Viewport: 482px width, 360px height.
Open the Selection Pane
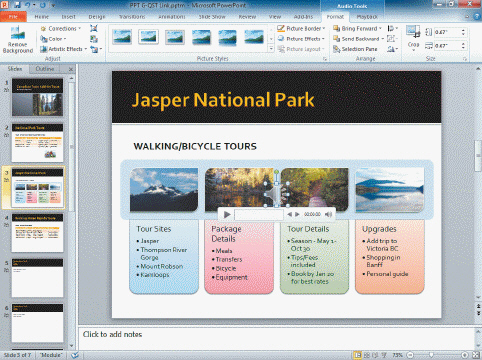pos(355,49)
